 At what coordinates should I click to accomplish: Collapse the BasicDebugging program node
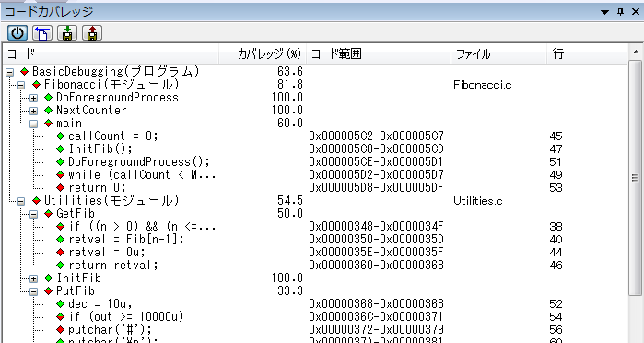click(10, 73)
